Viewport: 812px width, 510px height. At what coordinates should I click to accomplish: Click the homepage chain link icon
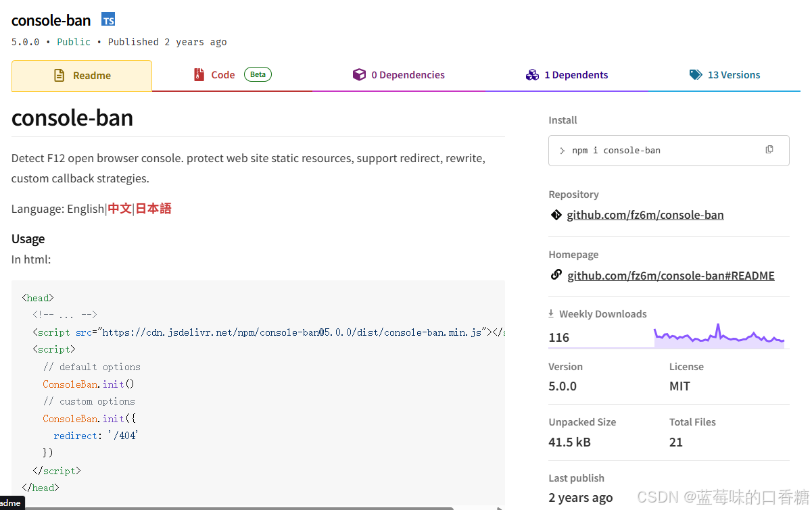coord(556,274)
